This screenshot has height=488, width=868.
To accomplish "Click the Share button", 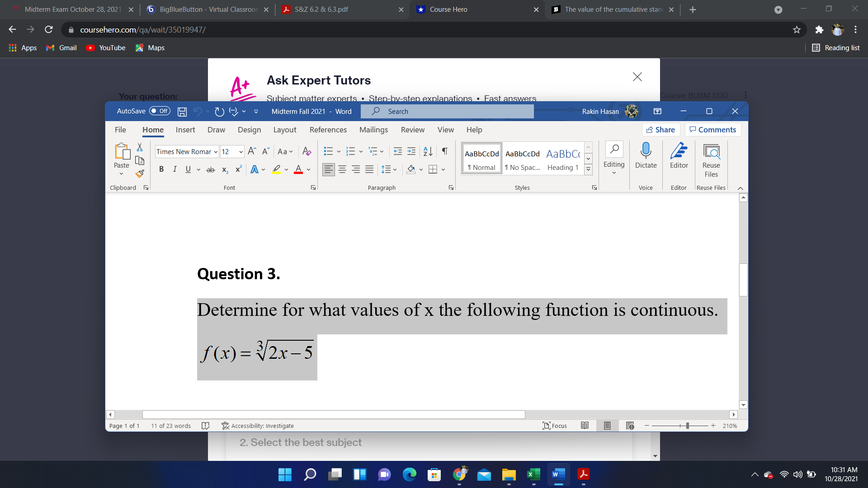I will [x=660, y=130].
